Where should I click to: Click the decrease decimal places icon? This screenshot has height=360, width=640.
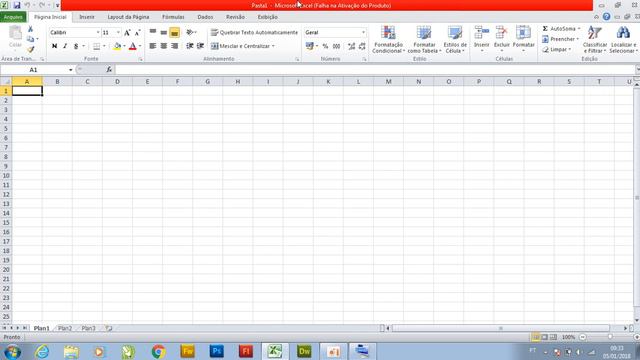coord(362,47)
